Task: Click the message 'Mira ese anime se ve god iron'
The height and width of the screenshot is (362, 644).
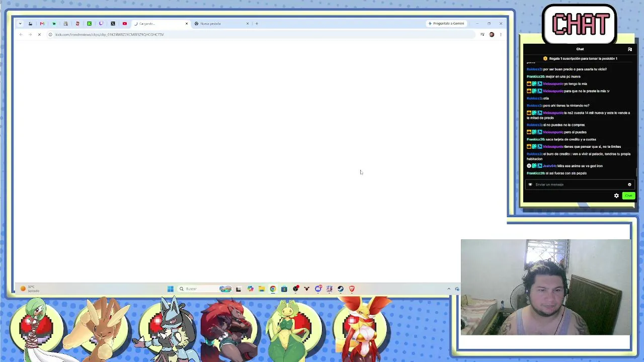Action: (x=580, y=166)
